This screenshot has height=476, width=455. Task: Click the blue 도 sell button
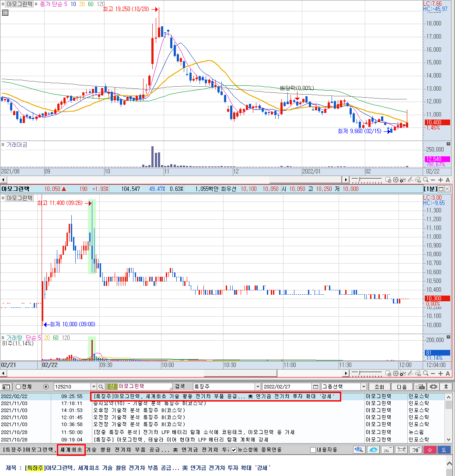[444, 450]
